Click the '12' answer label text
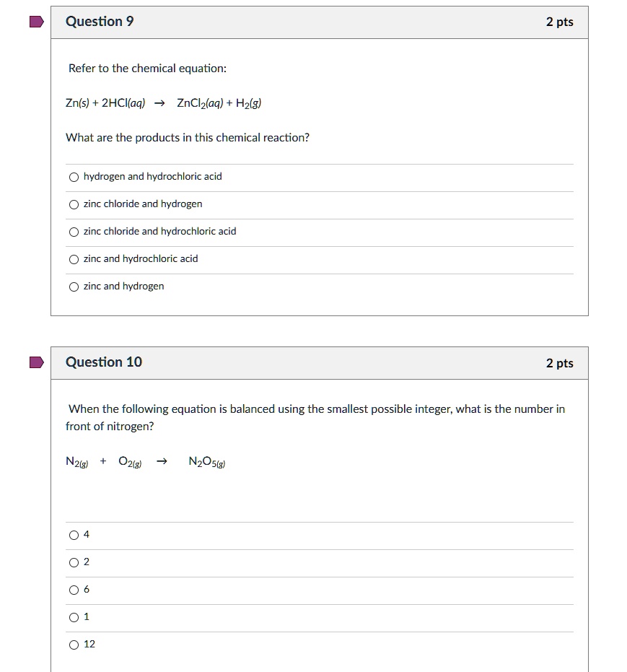Screen dimensions: 627x672 [88, 644]
